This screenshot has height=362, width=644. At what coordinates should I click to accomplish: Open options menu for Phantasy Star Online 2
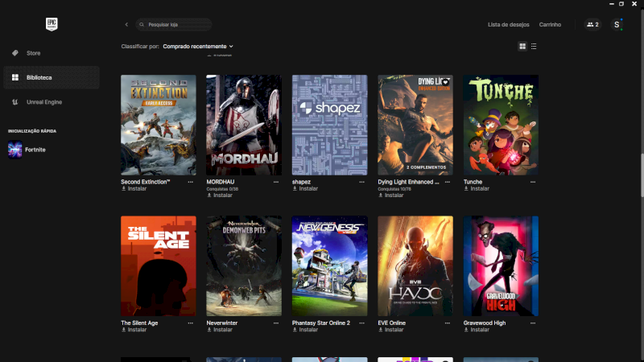361,323
